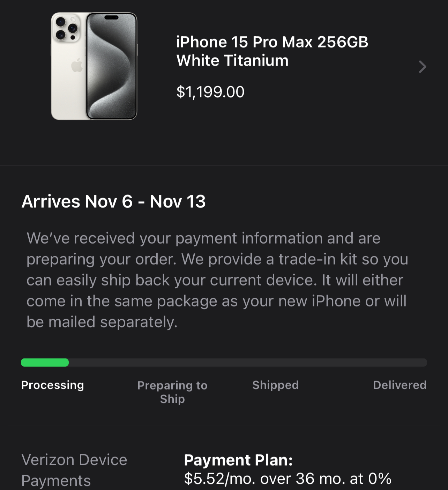This screenshot has width=448, height=490.
Task: Tap the front display of the pictured iPhone
Action: [x=112, y=70]
